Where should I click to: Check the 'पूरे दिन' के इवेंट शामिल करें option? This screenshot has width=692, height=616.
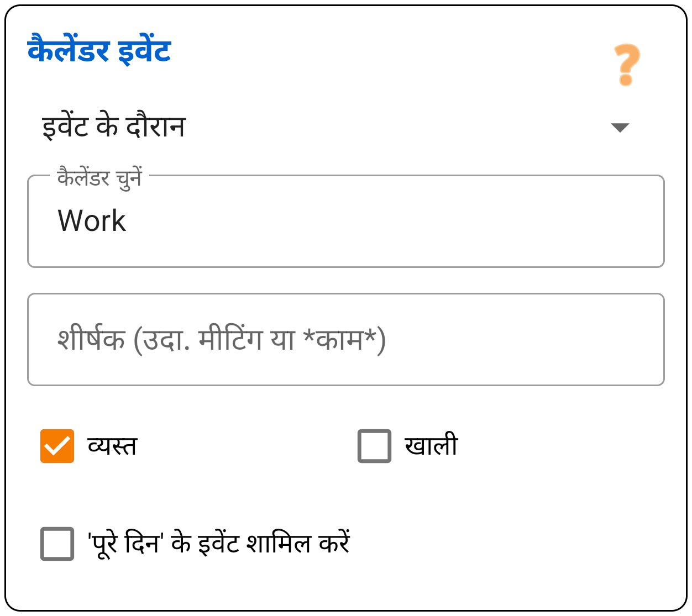click(x=57, y=544)
